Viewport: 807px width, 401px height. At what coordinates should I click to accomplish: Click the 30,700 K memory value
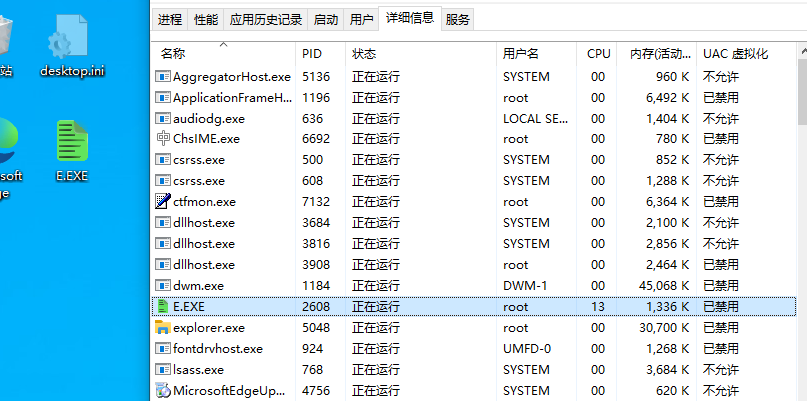[664, 327]
